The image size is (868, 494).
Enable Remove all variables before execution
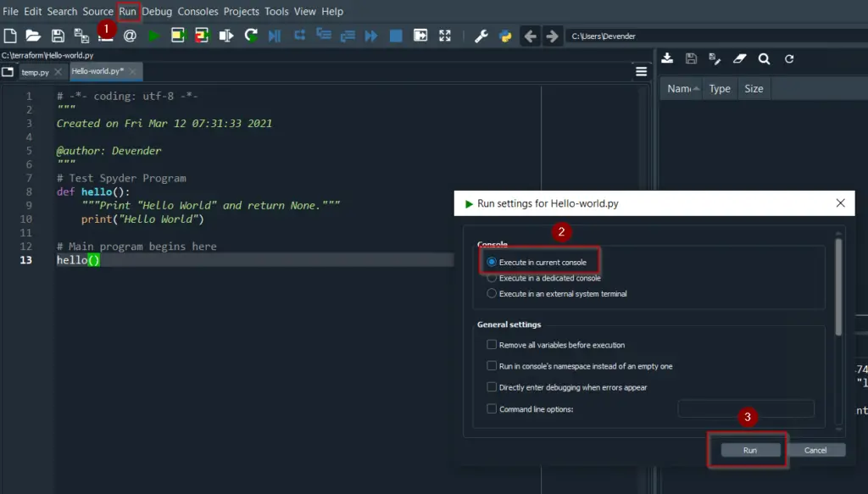(492, 344)
